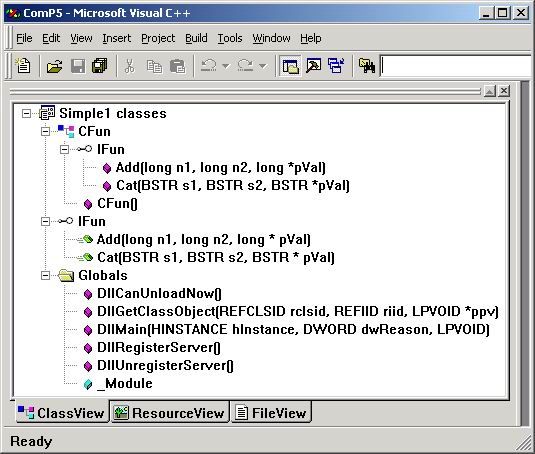Select Cat(BSTR s1, BSTR s2, BSTR * pVal) interface method
The image size is (535, 454).
pyautogui.click(x=216, y=258)
